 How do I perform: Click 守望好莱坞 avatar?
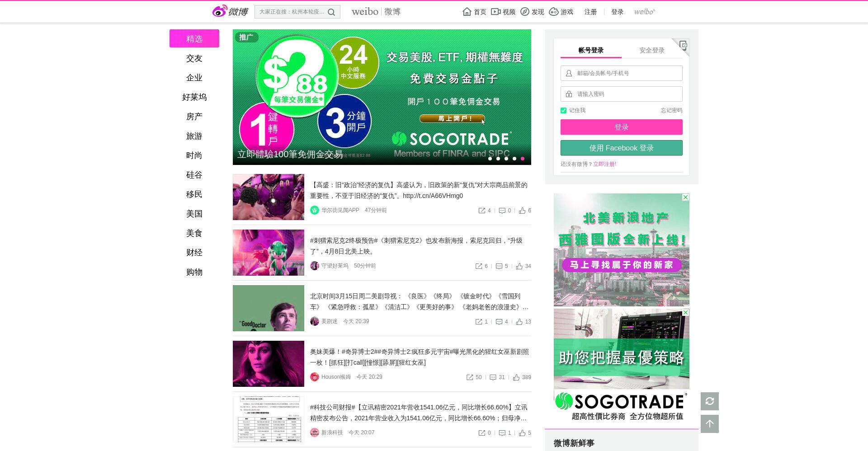pos(315,266)
